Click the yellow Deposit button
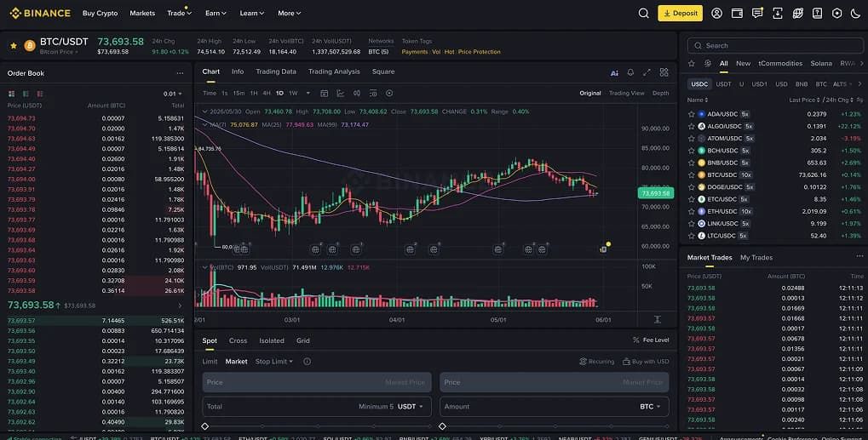868x440 pixels. pyautogui.click(x=681, y=14)
